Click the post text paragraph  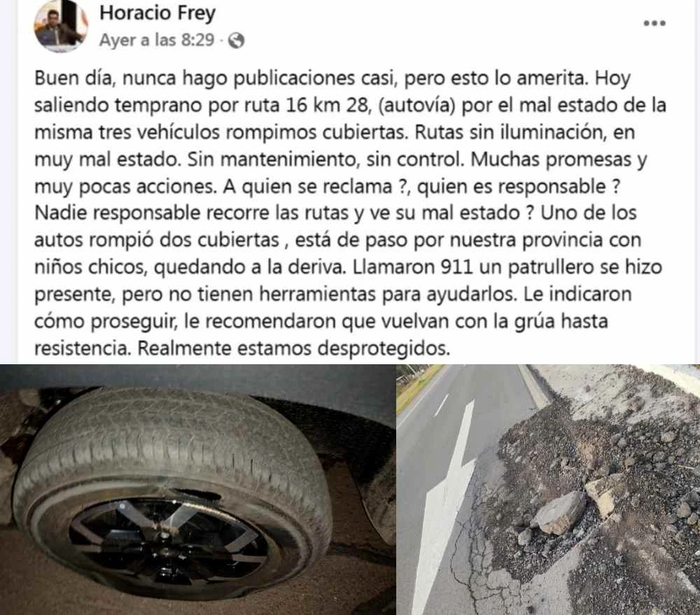pos(350,213)
